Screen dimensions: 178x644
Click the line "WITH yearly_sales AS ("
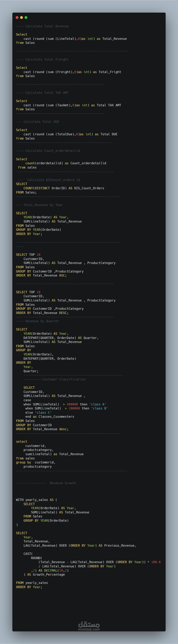click(x=36, y=500)
